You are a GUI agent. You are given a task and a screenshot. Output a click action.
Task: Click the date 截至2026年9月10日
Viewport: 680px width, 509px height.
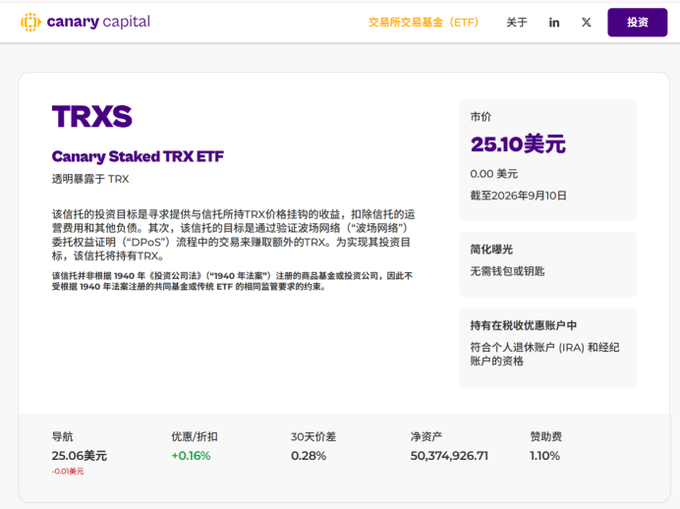point(518,196)
